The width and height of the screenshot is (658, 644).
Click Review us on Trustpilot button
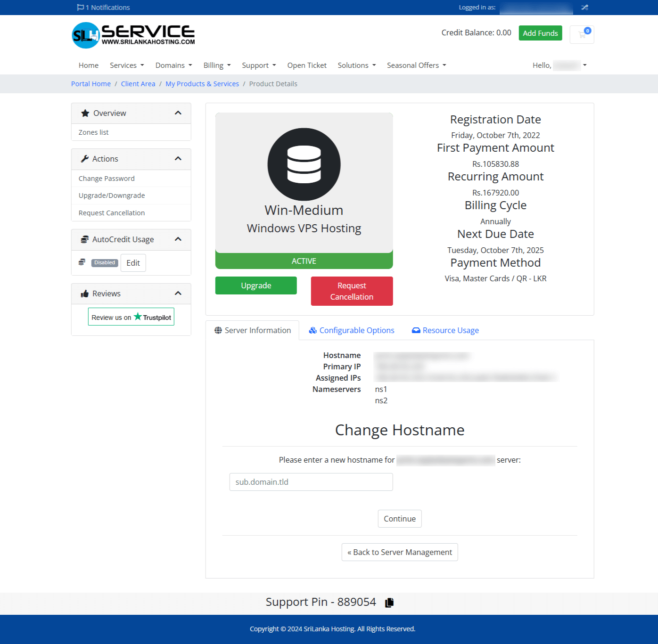pos(131,317)
